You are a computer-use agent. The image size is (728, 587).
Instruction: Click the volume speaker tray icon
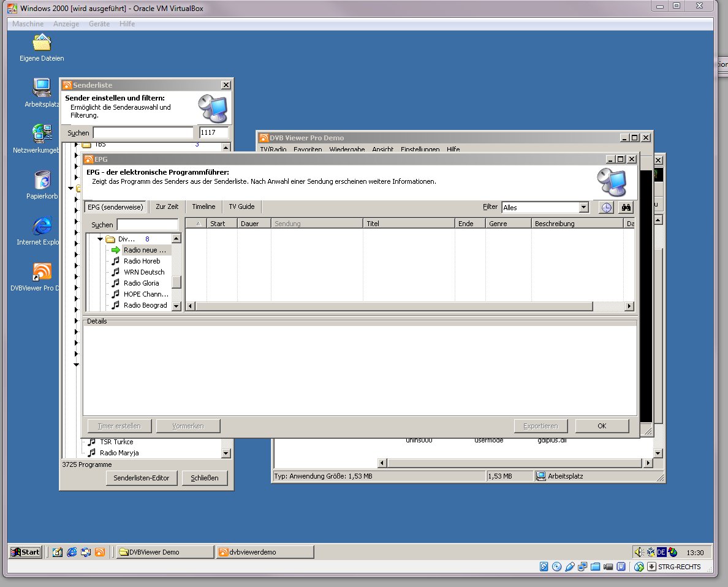pos(639,552)
